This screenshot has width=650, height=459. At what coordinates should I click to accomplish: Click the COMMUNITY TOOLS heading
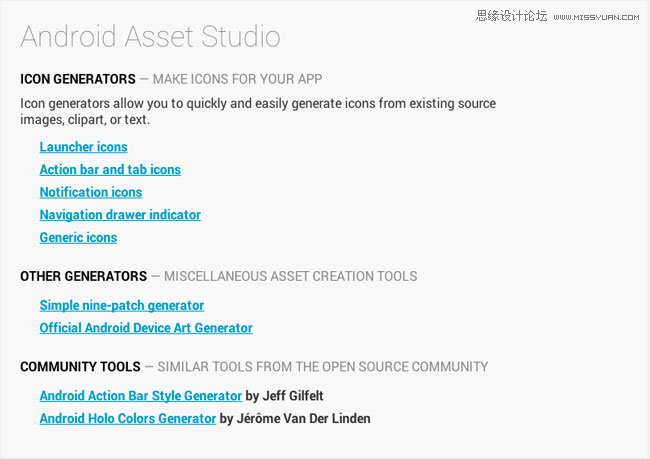pos(80,367)
